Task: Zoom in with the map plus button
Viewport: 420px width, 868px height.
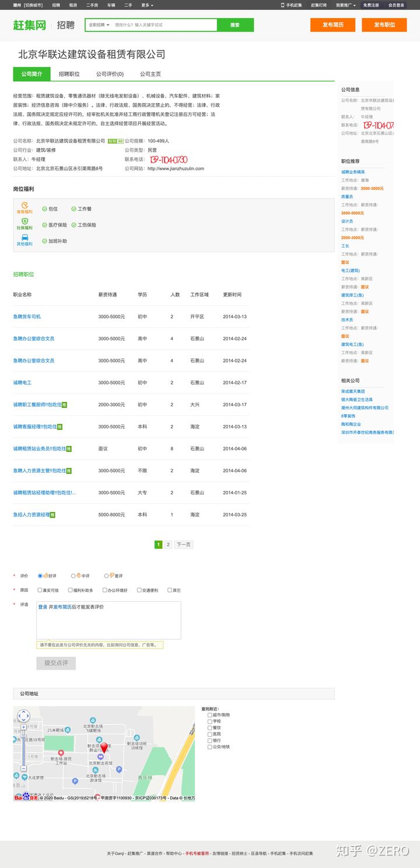Action: [x=23, y=727]
